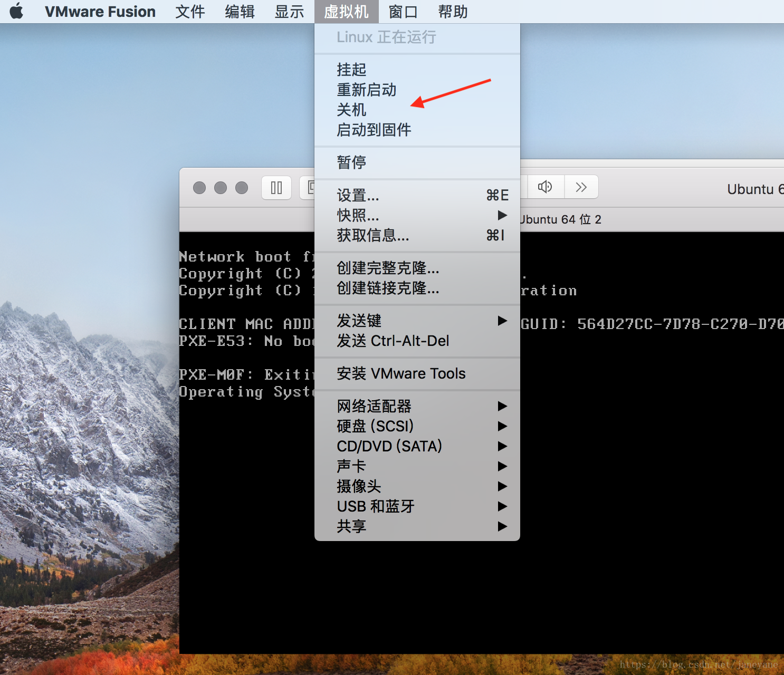Click the Ubuntu 64 位 2 tab label
This screenshot has height=675, width=784.
[560, 219]
